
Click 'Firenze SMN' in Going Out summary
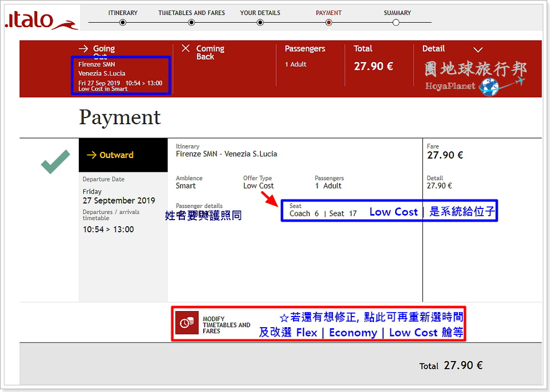point(97,64)
